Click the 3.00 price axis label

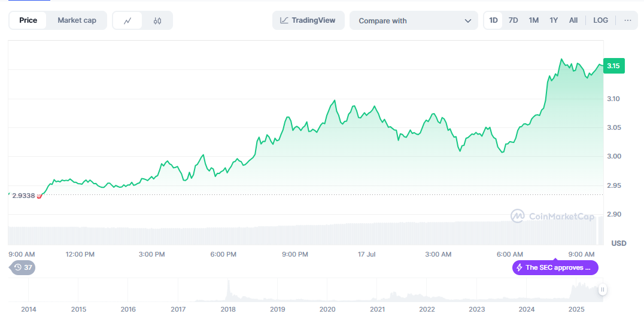(x=613, y=156)
